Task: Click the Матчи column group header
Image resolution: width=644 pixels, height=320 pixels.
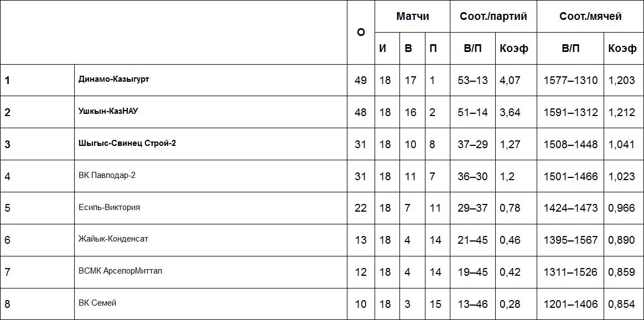Action: tap(412, 17)
